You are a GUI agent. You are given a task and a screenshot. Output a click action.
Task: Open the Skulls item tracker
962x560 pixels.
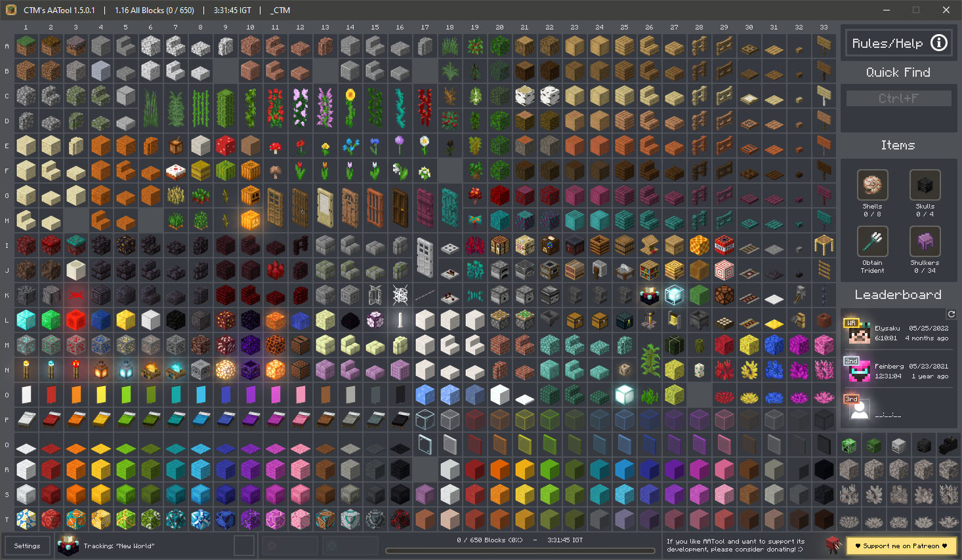tap(925, 185)
